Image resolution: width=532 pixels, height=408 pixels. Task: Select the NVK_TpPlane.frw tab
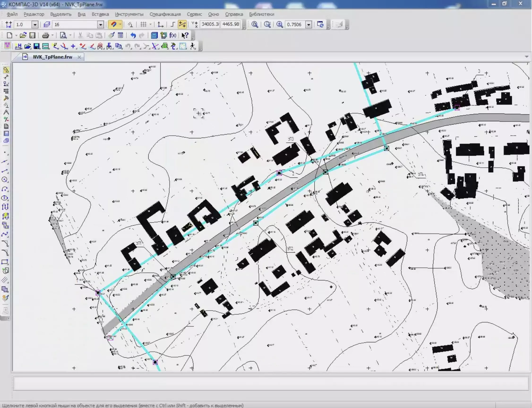click(x=52, y=57)
